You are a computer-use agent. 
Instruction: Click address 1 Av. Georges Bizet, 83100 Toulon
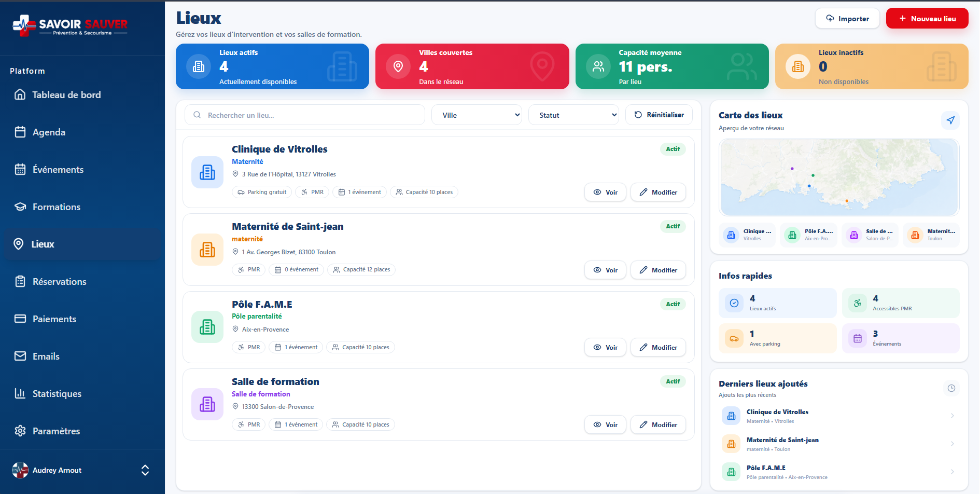(289, 252)
